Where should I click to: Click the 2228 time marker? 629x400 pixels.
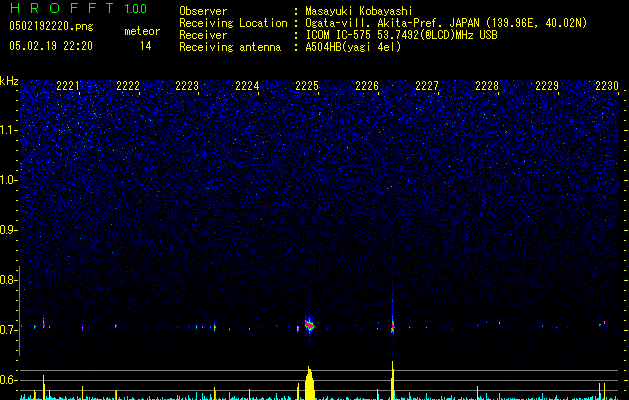tap(487, 86)
